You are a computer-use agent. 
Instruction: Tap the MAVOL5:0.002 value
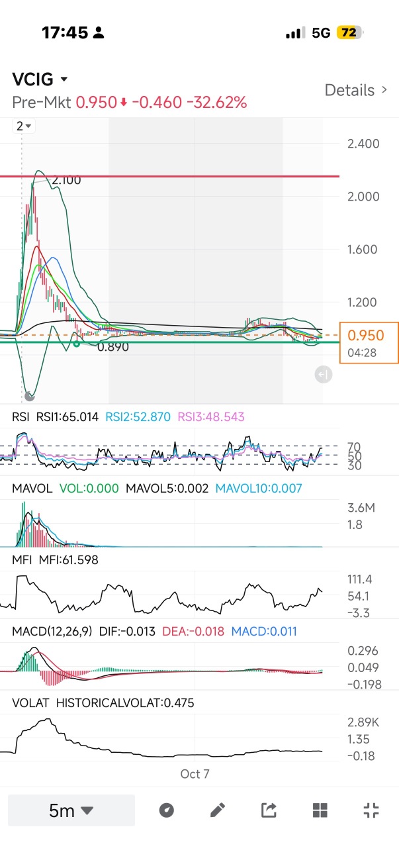pyautogui.click(x=167, y=489)
